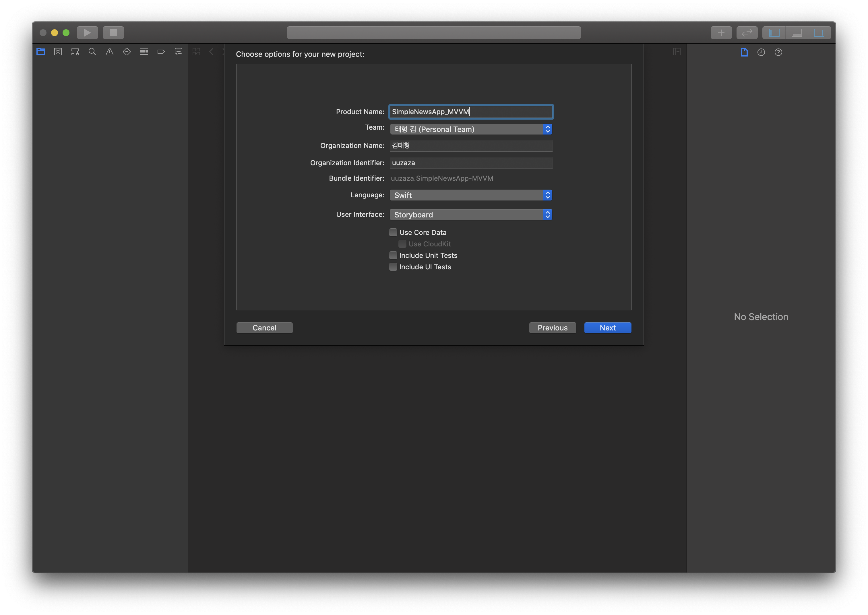Check Include UI Tests option
868x615 pixels.
click(x=393, y=266)
